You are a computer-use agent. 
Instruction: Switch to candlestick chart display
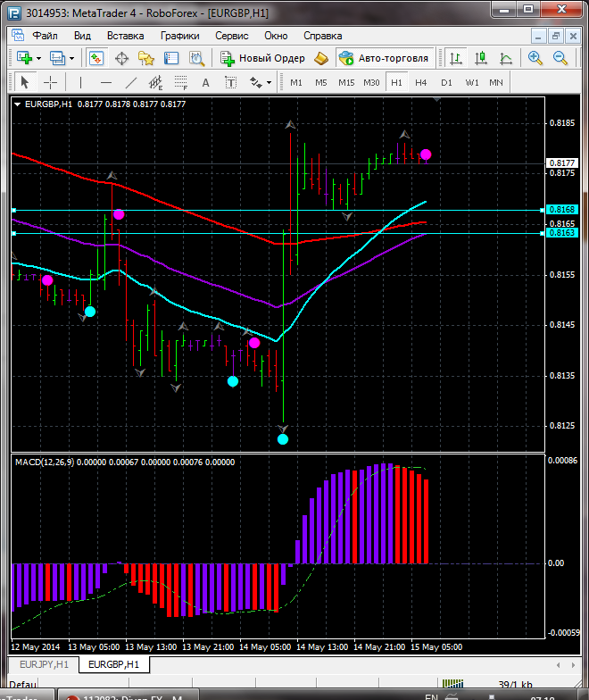pyautogui.click(x=480, y=58)
